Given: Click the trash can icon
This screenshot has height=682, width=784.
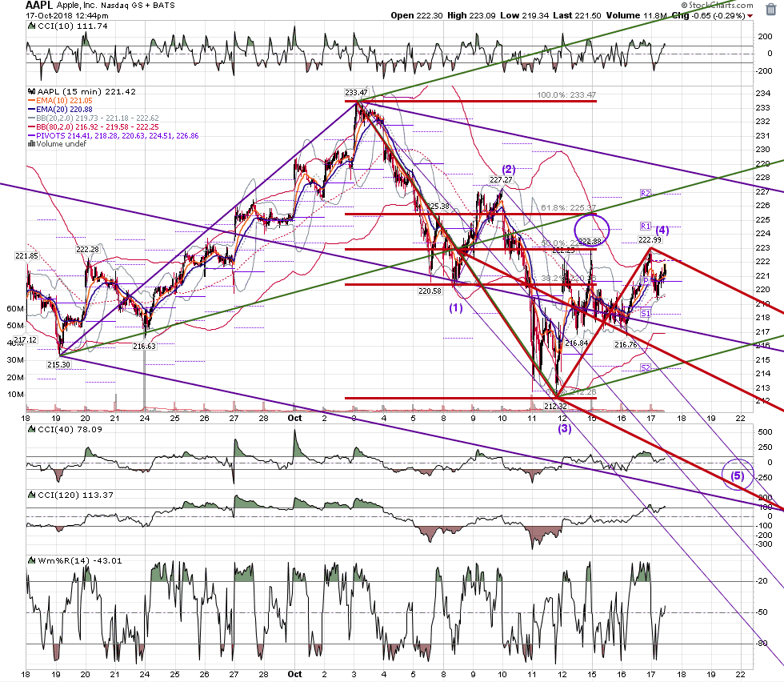Looking at the screenshot, I should point(771,10).
